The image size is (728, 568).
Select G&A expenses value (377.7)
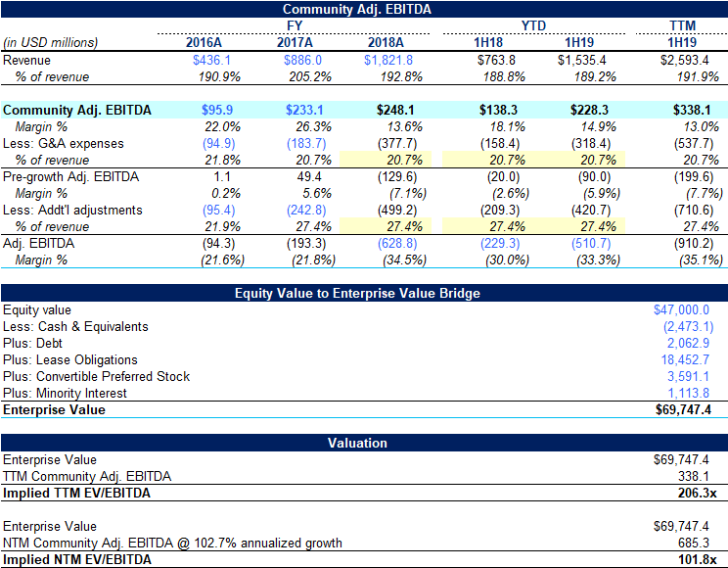pyautogui.click(x=397, y=144)
